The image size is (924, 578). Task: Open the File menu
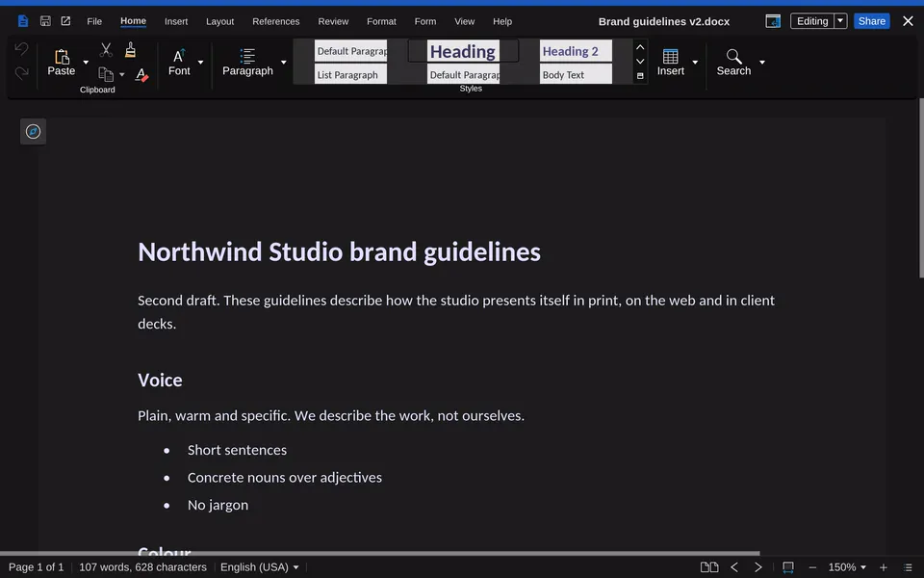(94, 21)
